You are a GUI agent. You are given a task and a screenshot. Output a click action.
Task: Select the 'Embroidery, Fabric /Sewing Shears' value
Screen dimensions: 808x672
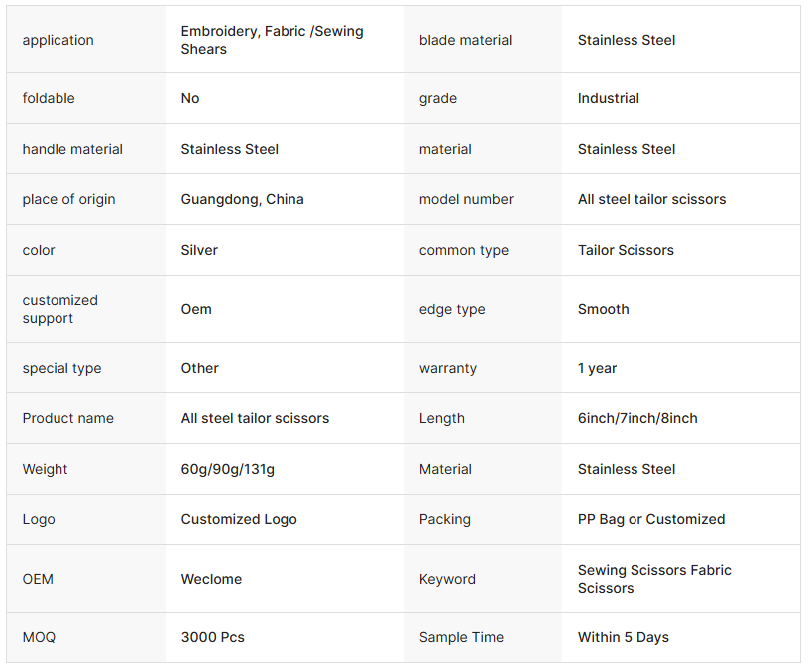[272, 40]
